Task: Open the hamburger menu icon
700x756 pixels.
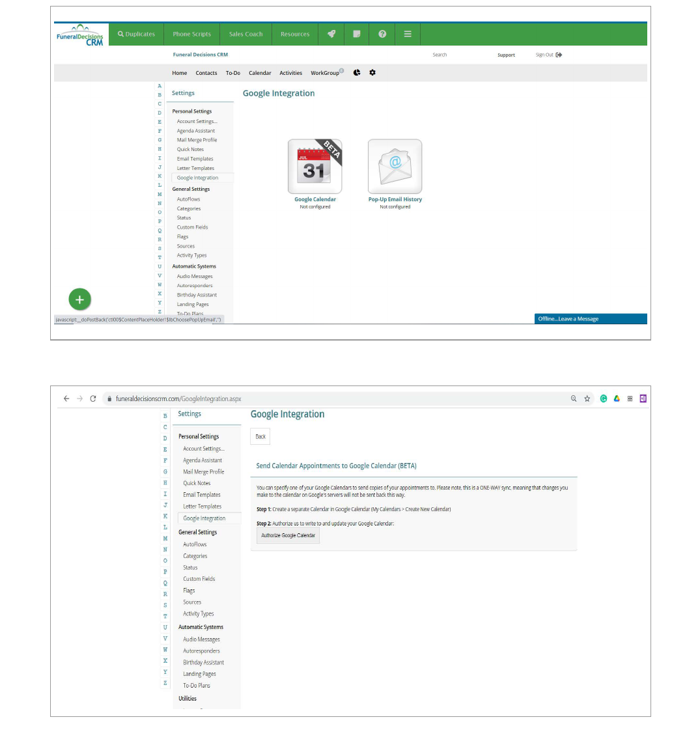Action: (x=408, y=34)
